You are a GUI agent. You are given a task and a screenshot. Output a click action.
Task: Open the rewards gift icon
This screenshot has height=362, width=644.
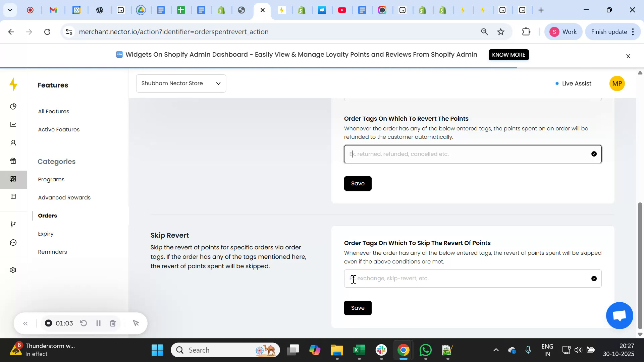coord(13,161)
